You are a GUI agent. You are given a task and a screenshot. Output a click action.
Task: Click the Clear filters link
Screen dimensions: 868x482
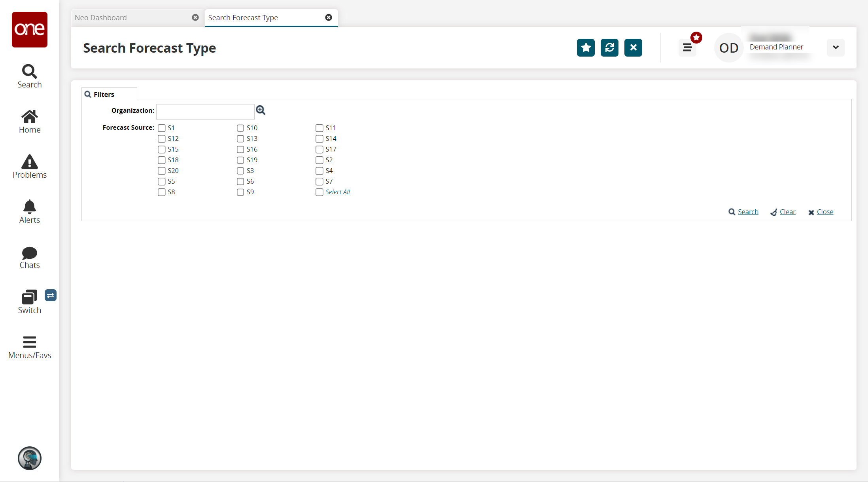coord(787,212)
